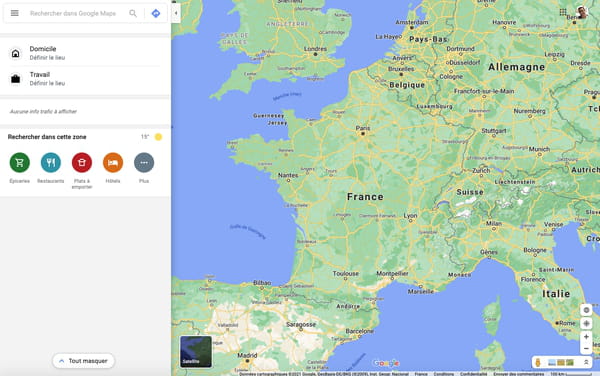Click the Domicile home icon
This screenshot has width=600, height=376.
[15, 53]
